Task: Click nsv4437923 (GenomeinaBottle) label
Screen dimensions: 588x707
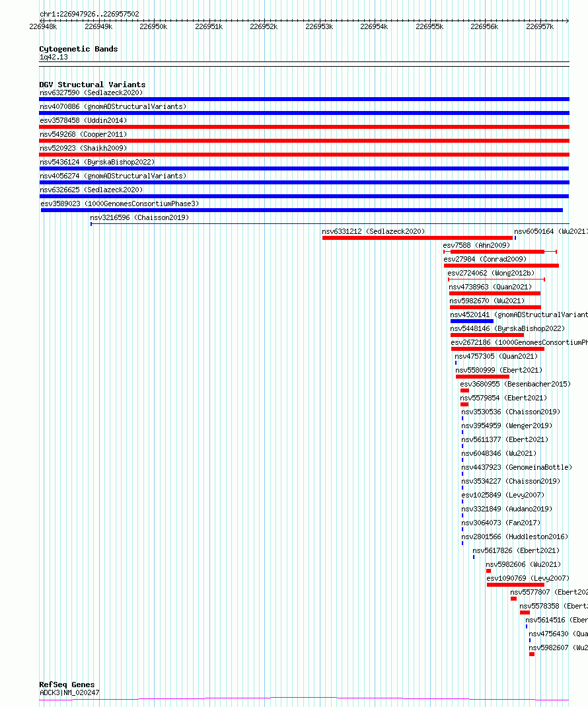Action: [x=517, y=468]
